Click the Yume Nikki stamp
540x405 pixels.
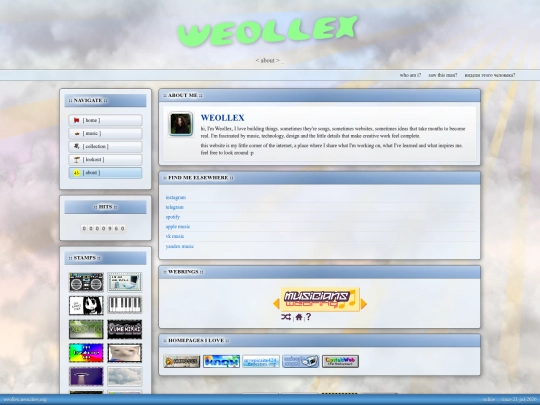[124, 329]
